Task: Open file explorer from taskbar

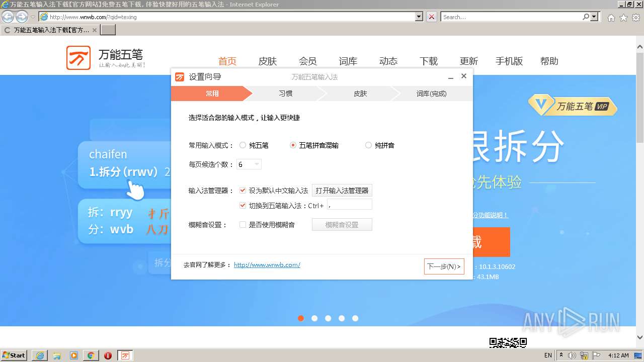Action: pos(57,355)
